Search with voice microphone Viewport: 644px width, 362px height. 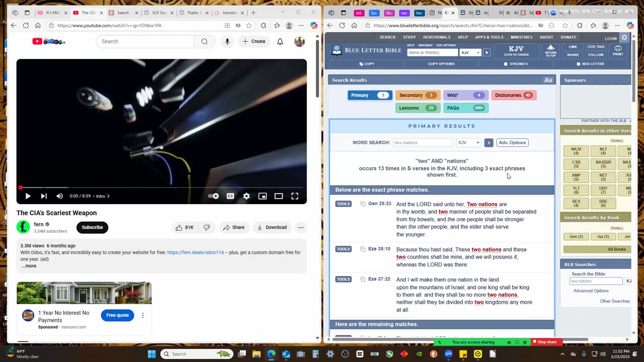tap(227, 41)
